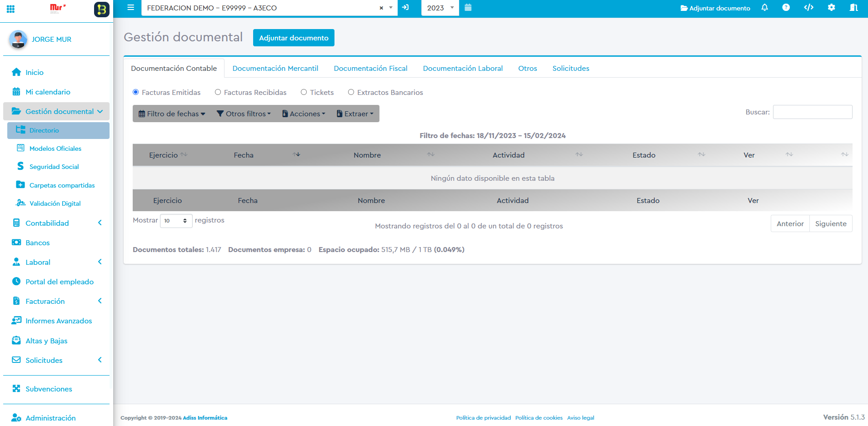Switch to Documentación Fiscal tab
The height and width of the screenshot is (426, 868).
tap(370, 69)
